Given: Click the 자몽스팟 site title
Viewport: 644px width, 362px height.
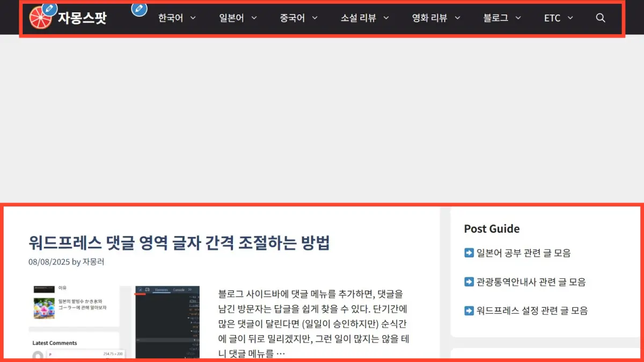Looking at the screenshot, I should 82,18.
